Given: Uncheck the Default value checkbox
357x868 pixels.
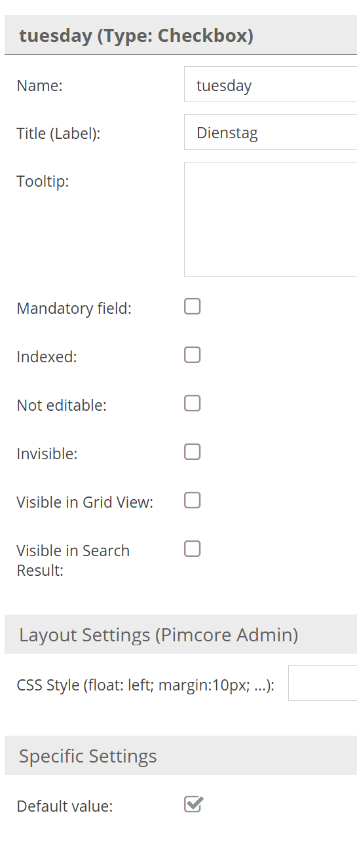Looking at the screenshot, I should (x=193, y=804).
